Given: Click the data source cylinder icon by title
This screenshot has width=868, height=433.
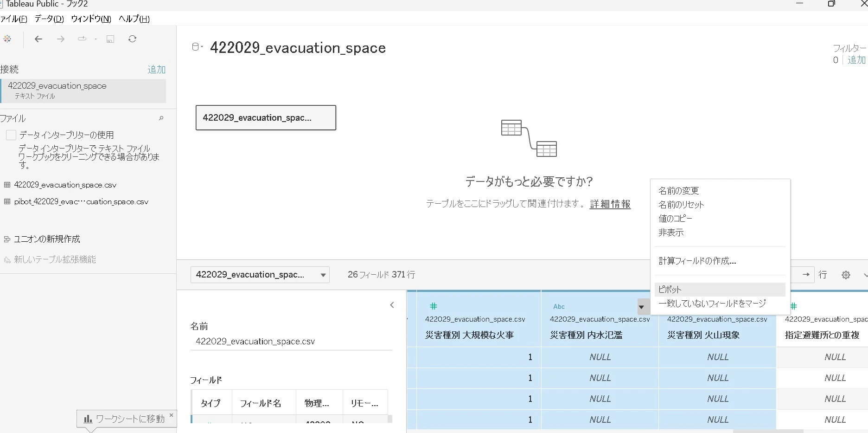Looking at the screenshot, I should pos(196,47).
